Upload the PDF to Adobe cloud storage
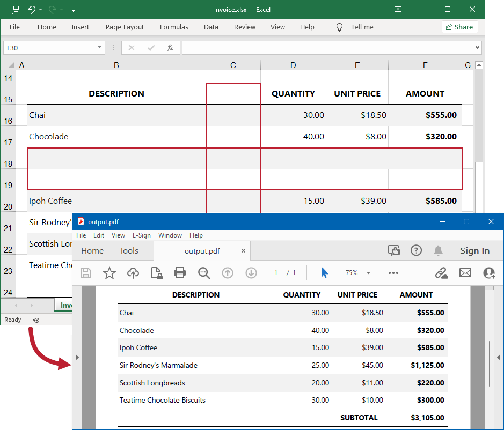504x430 pixels. [x=133, y=273]
